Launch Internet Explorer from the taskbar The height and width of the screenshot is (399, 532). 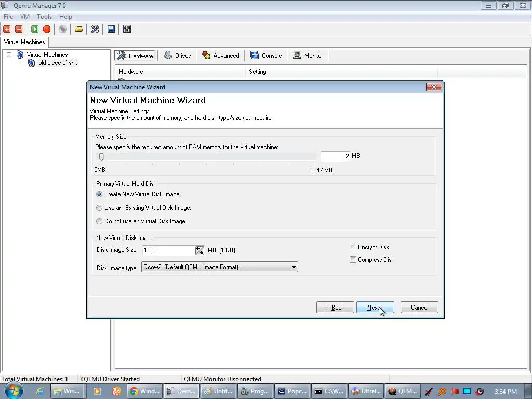click(x=40, y=391)
